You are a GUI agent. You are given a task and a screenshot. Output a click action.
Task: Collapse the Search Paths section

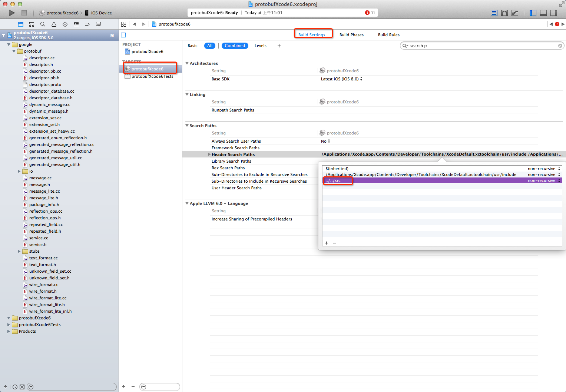pyautogui.click(x=187, y=126)
